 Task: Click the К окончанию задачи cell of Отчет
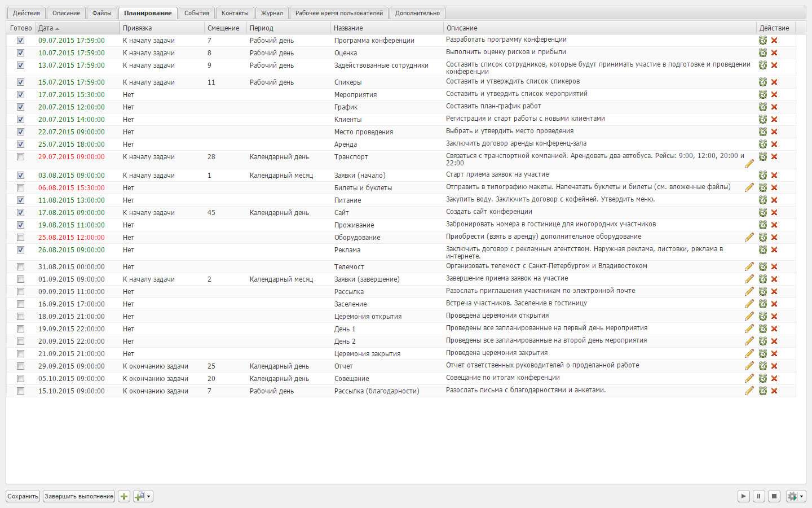[x=156, y=366]
